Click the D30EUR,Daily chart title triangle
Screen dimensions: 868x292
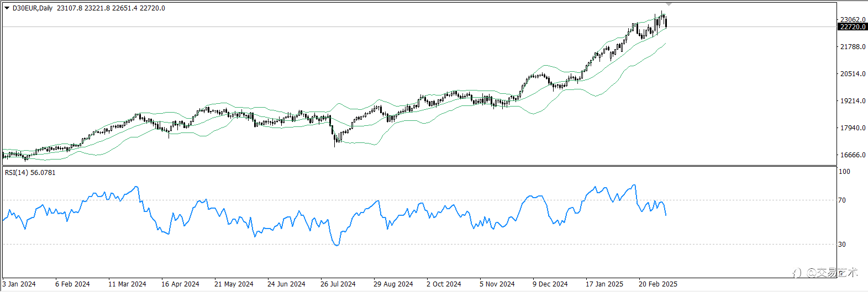(x=7, y=8)
